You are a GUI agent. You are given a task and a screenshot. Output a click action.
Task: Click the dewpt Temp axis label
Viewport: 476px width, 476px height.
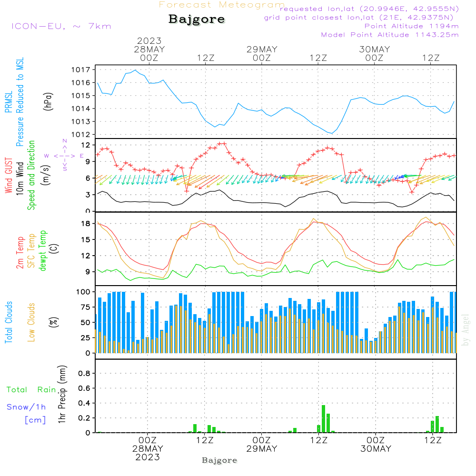click(43, 251)
